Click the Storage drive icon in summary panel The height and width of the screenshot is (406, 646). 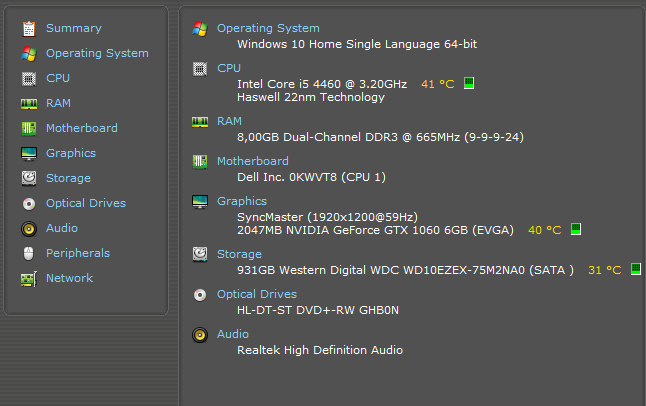200,254
